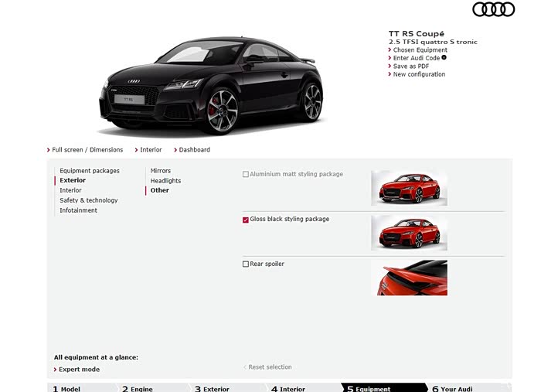Tick the Aluminium matt styling package checkbox
The width and height of the screenshot is (541, 392).
coord(246,174)
